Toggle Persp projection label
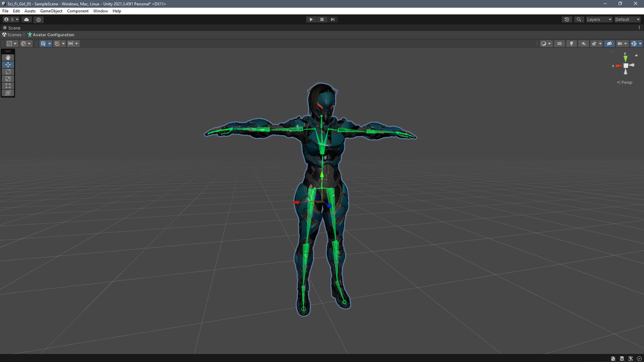This screenshot has width=644, height=362. 625,83
